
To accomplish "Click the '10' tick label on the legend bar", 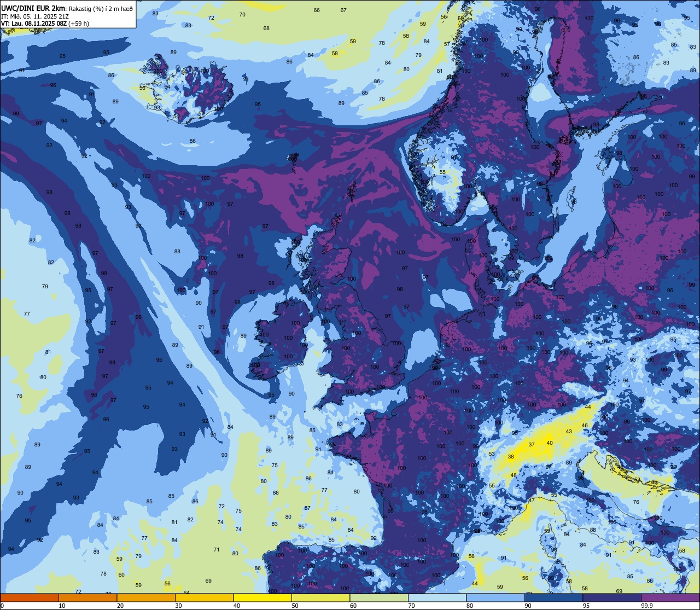I will [x=62, y=606].
